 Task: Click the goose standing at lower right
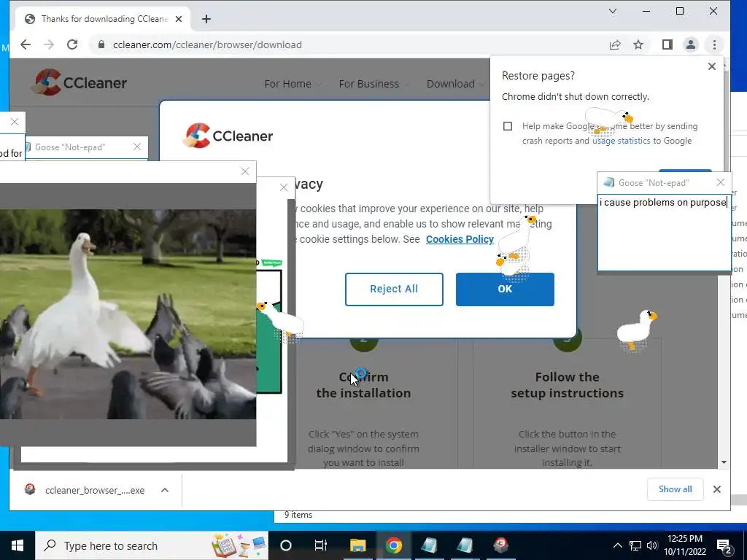point(637,330)
